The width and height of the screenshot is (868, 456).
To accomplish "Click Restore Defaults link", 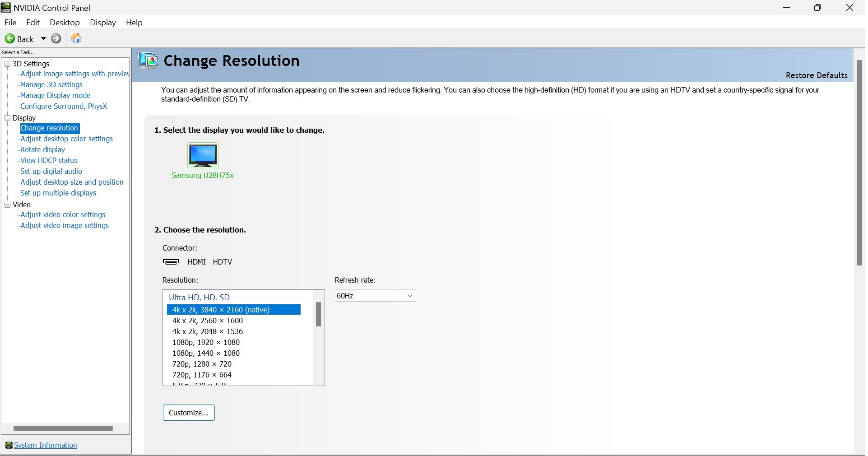I will coord(817,75).
